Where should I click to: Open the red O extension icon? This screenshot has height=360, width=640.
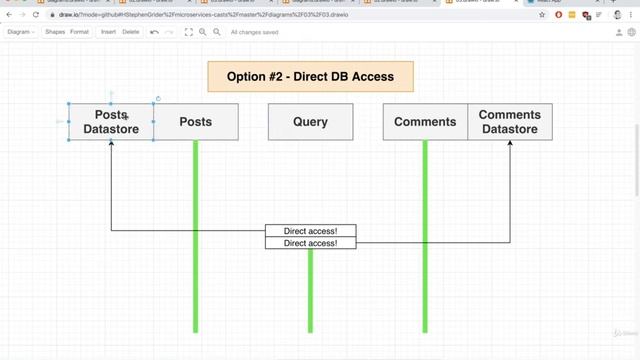(558, 15)
